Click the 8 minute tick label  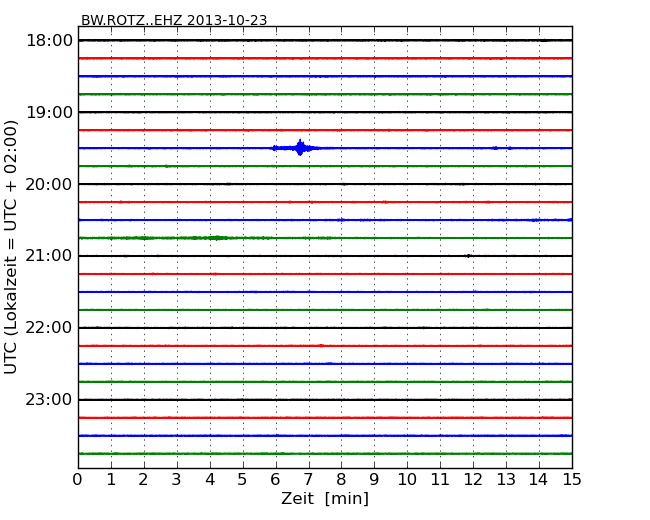pos(341,479)
